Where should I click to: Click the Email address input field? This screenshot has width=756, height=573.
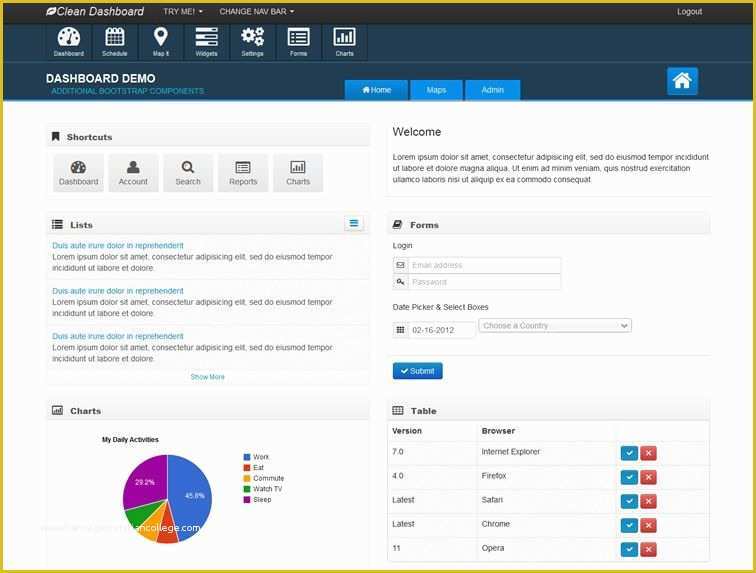[x=484, y=265]
